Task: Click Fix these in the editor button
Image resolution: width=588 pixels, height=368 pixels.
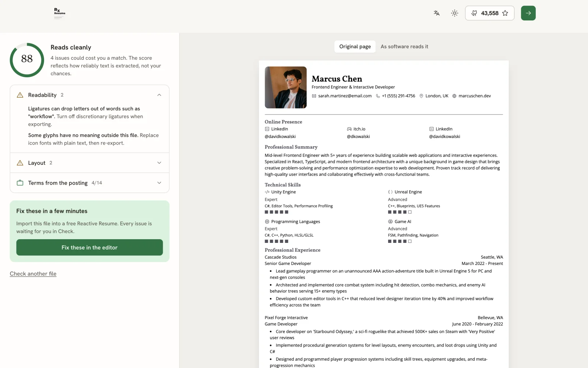Action: (89, 247)
